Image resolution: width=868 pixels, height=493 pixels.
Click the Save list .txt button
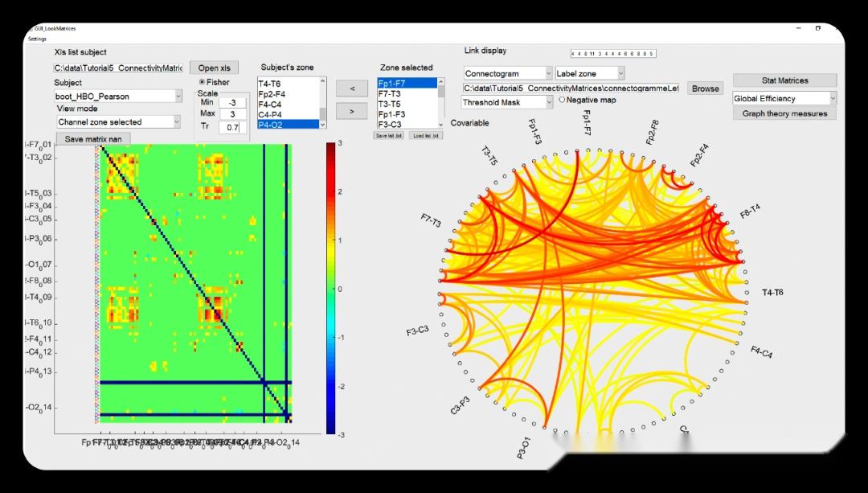coord(389,136)
